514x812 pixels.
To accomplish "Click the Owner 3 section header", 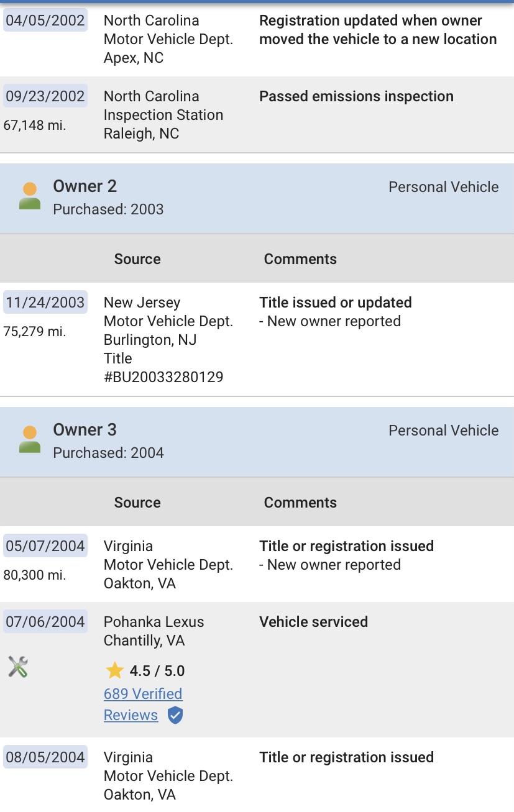I will click(257, 442).
